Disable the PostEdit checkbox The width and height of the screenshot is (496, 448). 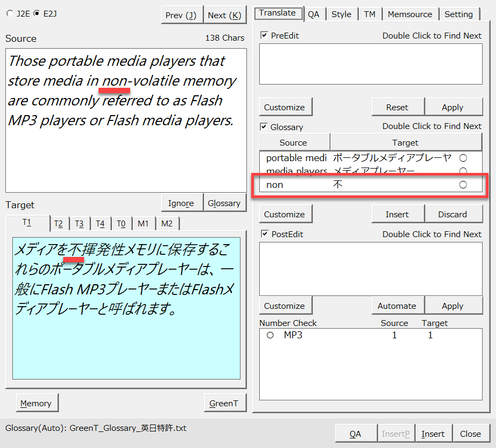click(264, 234)
